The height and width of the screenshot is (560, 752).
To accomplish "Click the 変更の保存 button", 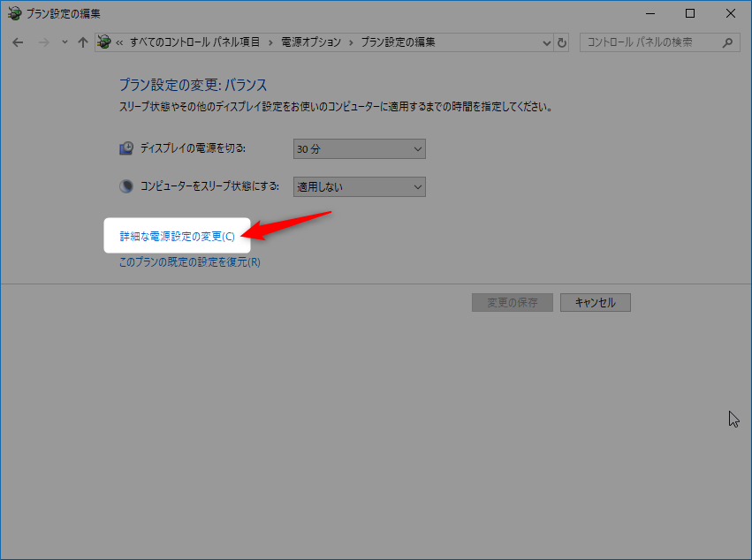I will [x=513, y=303].
